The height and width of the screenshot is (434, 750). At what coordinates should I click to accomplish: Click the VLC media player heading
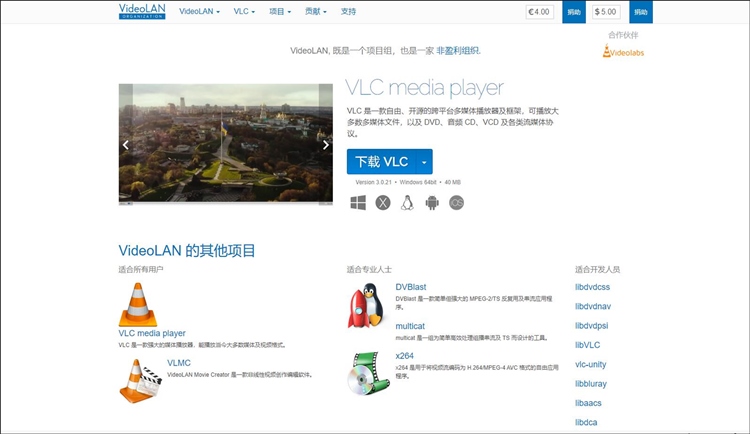click(424, 88)
